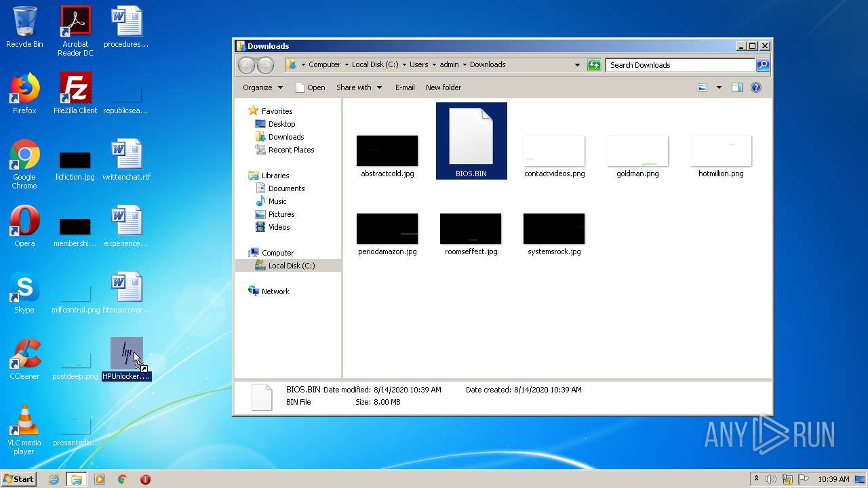Open the view options dropdown arrow

coord(719,87)
